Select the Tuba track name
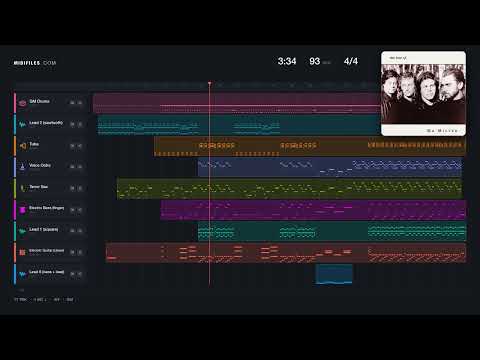Viewport: 480px width, 360px height. coord(34,144)
